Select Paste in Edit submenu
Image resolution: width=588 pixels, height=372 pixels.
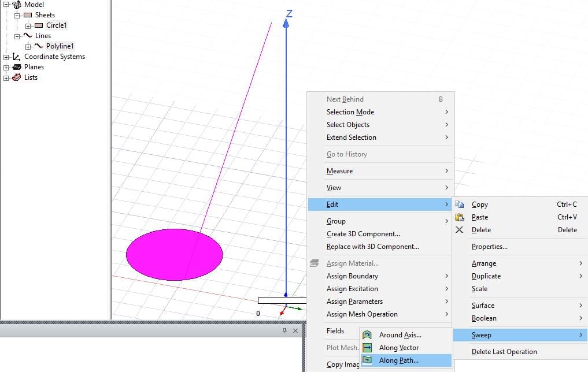(520, 217)
